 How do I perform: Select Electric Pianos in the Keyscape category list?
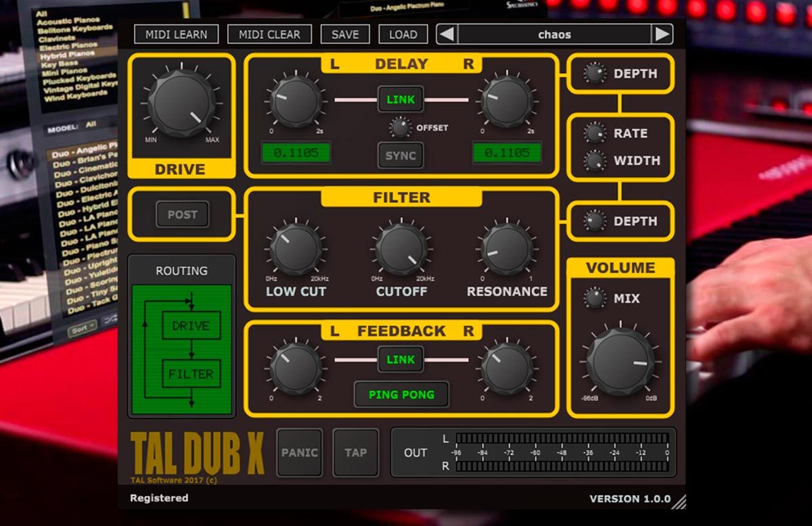(68, 47)
